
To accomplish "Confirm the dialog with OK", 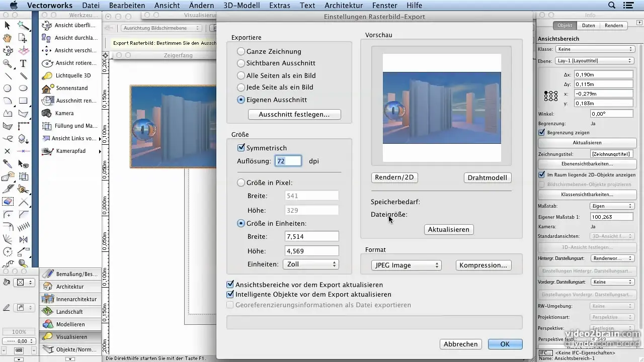I will 505,344.
